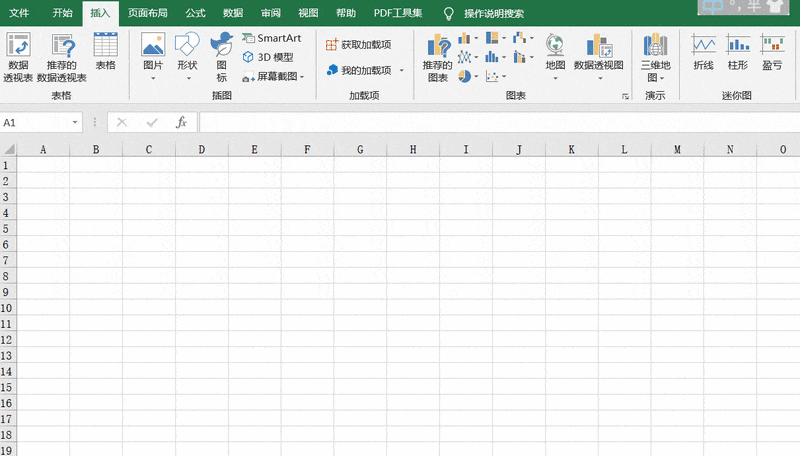This screenshot has width=800, height=456.
Task: Open the Name Box dropdown arrow
Action: point(75,122)
